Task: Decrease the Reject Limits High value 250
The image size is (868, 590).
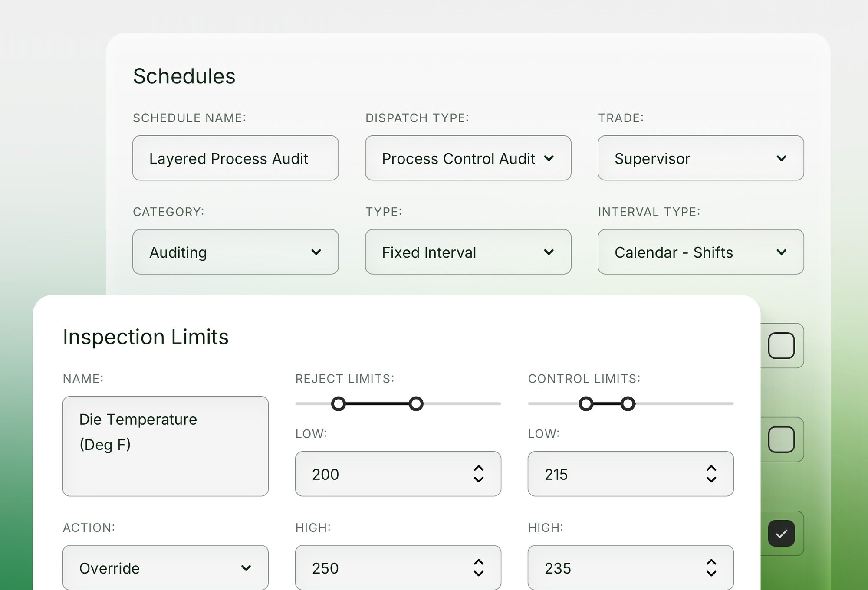Action: pyautogui.click(x=479, y=573)
